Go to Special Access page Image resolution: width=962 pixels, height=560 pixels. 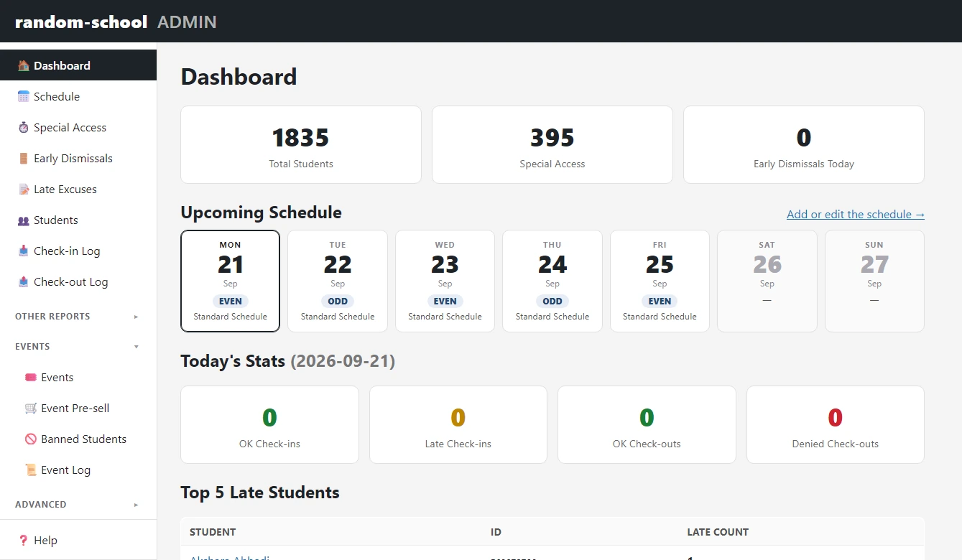coord(78,127)
